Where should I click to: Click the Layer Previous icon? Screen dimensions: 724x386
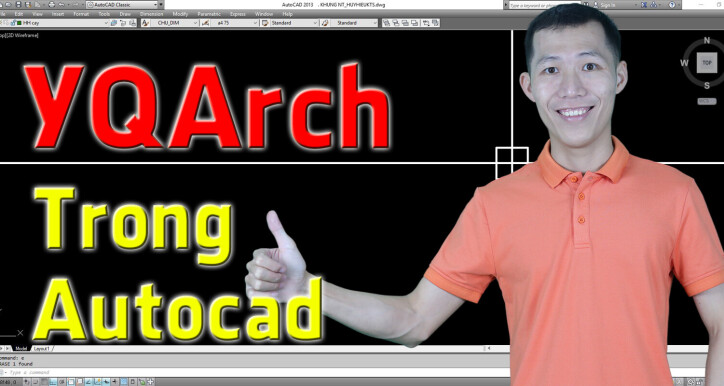pos(123,23)
